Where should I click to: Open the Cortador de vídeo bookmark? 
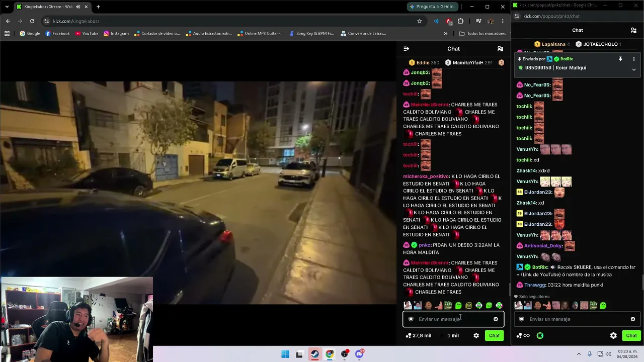(157, 34)
